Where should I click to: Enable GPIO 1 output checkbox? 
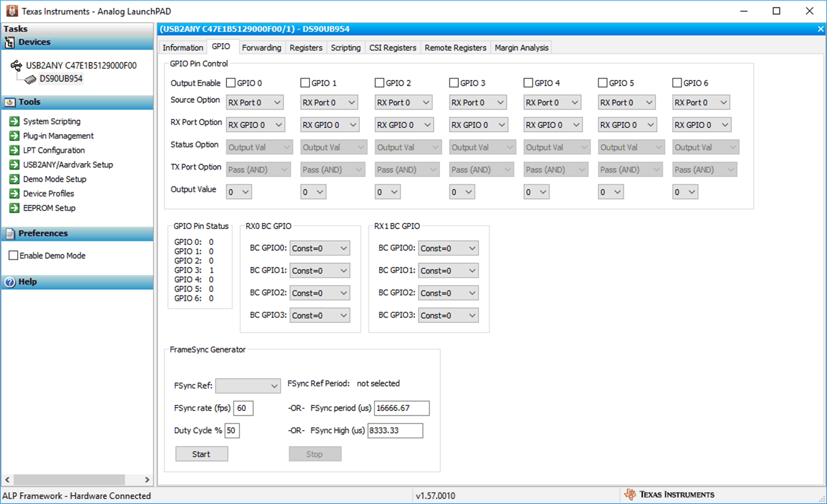(x=305, y=83)
